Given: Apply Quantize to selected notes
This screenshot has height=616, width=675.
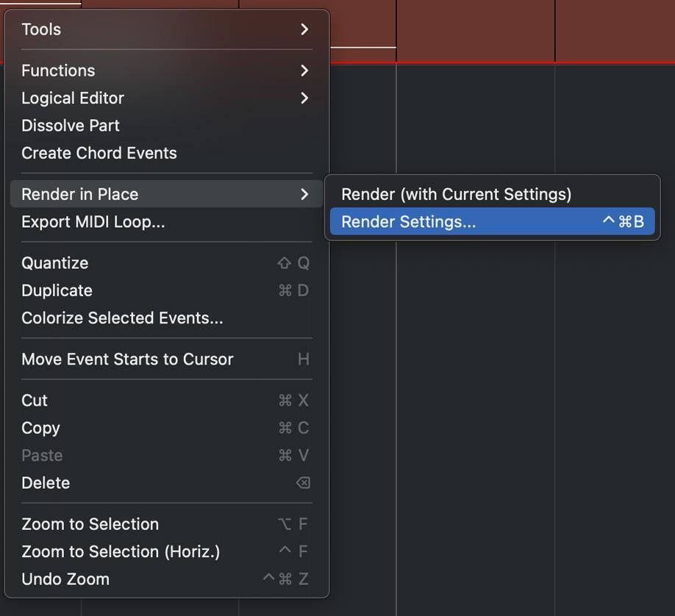Looking at the screenshot, I should coord(167,263).
